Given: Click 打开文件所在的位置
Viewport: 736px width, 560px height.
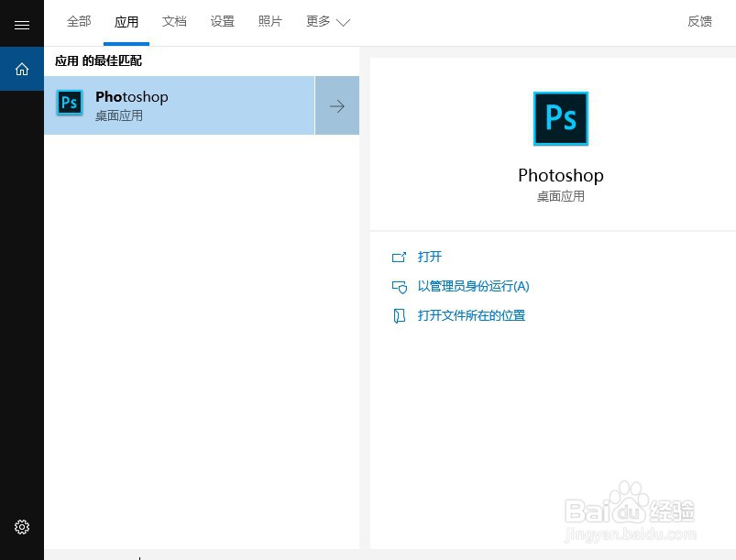Looking at the screenshot, I should click(x=471, y=315).
